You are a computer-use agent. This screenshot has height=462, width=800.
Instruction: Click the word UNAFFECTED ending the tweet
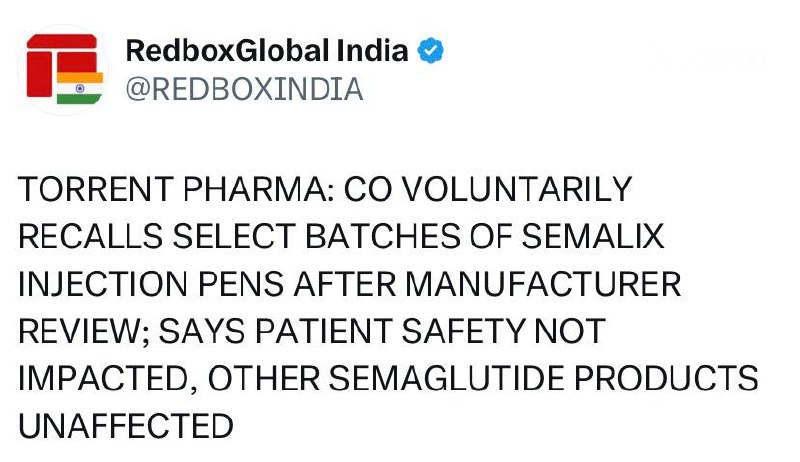(x=126, y=426)
